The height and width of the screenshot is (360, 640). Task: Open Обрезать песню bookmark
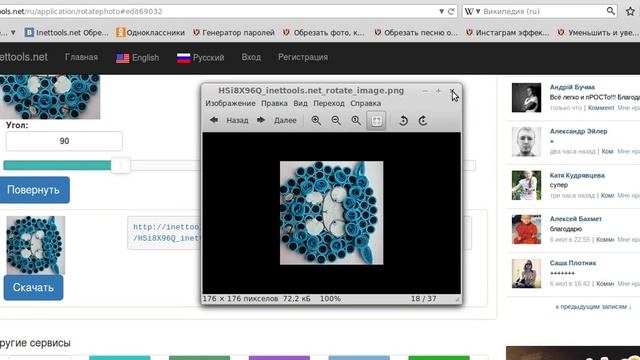click(416, 32)
